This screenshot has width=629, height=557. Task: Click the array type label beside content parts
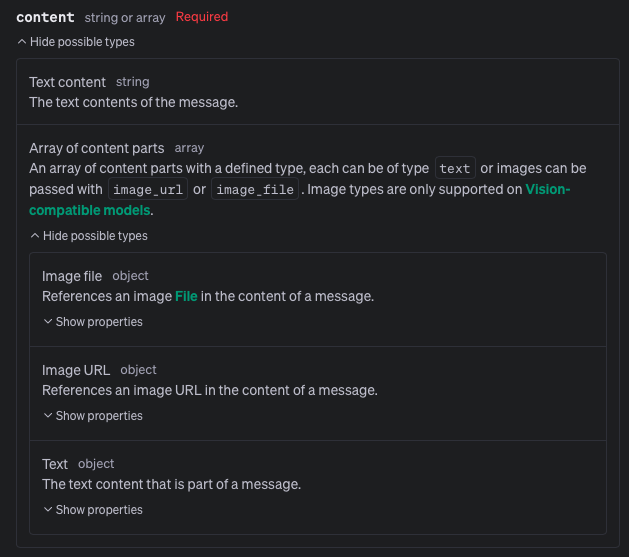point(189,148)
